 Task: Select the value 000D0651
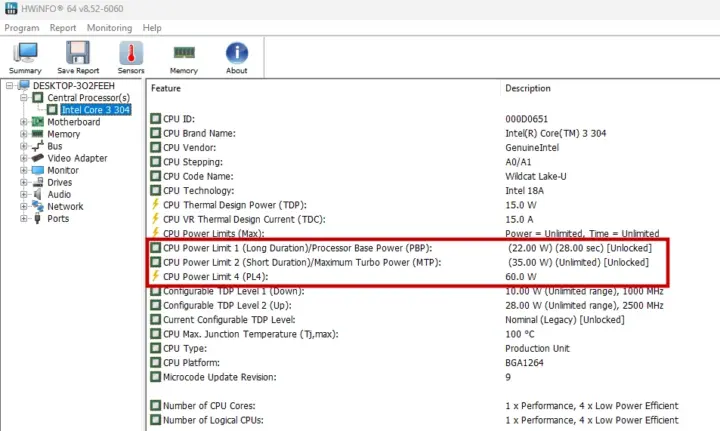coord(526,119)
